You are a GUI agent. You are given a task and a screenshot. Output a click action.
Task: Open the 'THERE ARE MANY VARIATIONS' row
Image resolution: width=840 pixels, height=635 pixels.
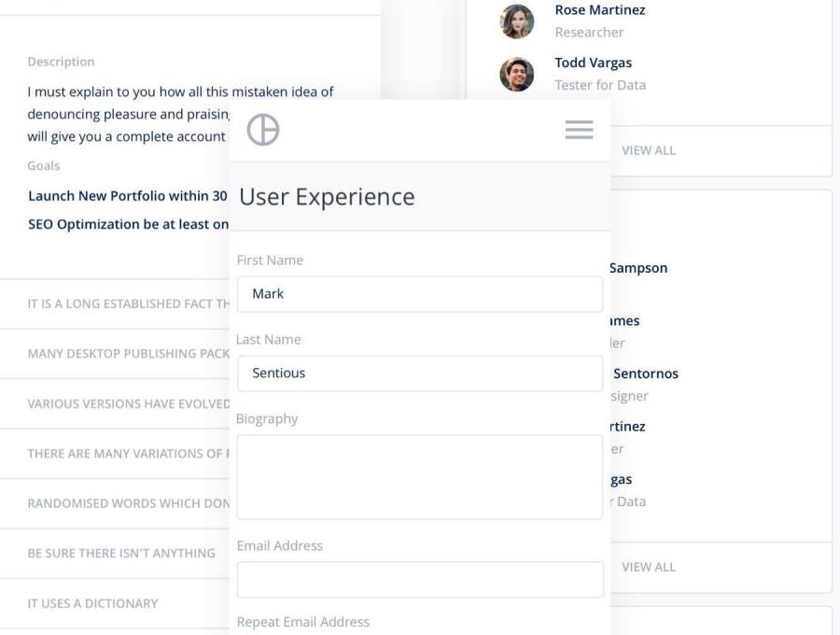[x=115, y=454]
